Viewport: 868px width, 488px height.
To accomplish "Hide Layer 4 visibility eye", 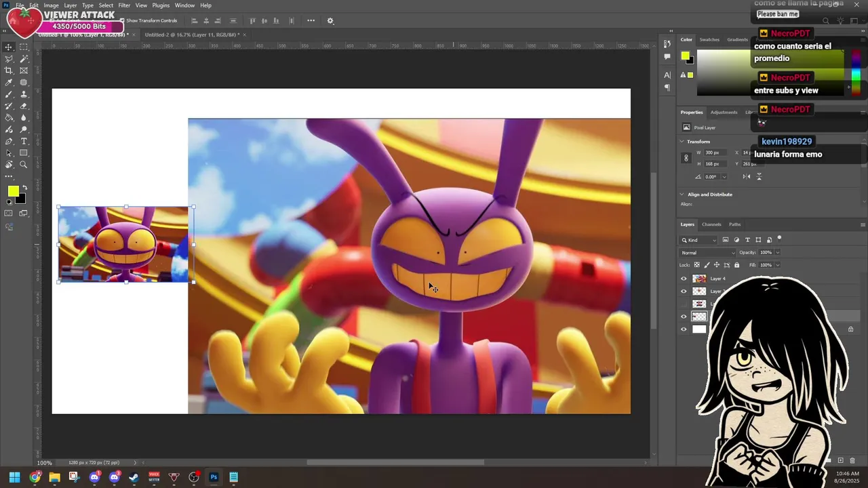I will (x=684, y=279).
